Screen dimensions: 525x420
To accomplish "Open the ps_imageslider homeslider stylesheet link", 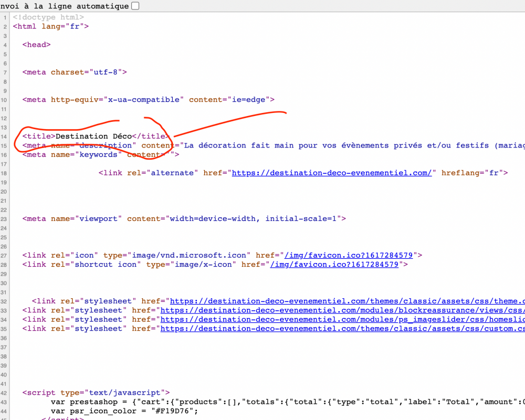I will [342, 319].
